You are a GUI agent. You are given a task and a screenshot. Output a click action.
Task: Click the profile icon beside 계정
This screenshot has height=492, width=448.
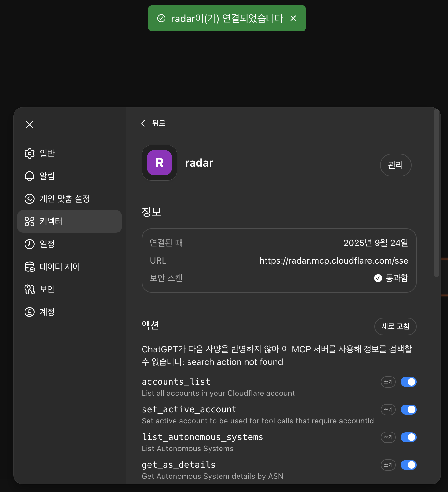pos(30,312)
